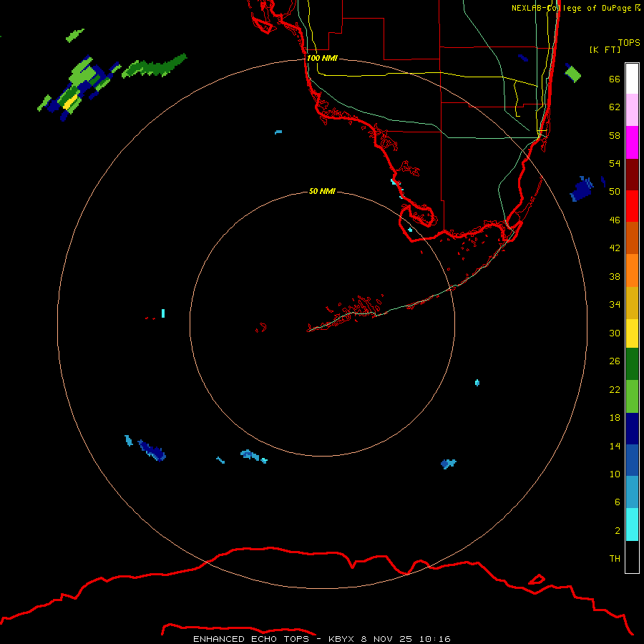Click the black TH swatch at the legend bottom

coord(632,557)
